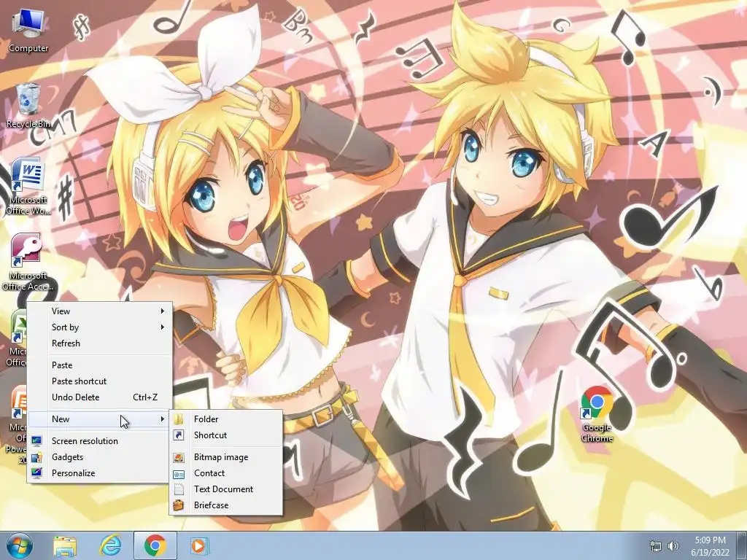Click the volume speaker tray icon
Viewport: 747px width, 560px height.
point(673,546)
